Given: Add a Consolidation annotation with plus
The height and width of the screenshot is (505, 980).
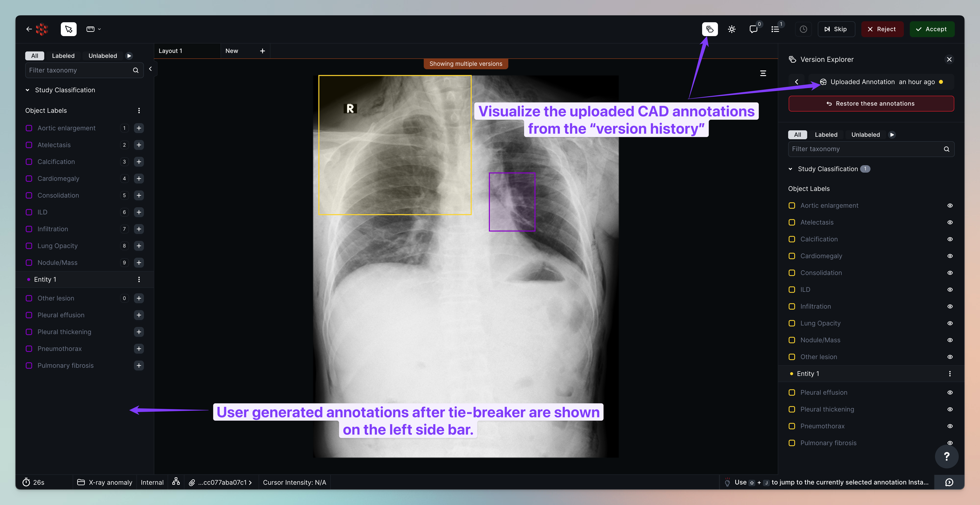Looking at the screenshot, I should (139, 195).
